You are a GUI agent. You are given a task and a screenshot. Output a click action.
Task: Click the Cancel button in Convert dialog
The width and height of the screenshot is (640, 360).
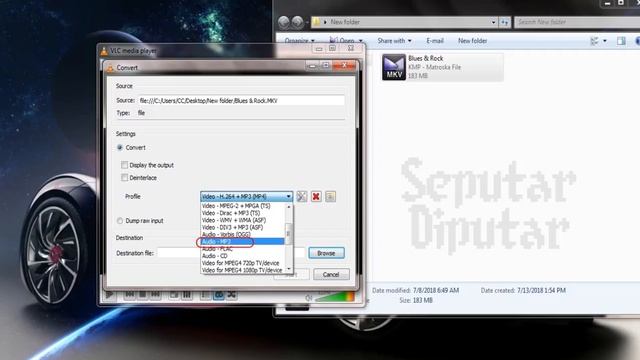coord(331,274)
